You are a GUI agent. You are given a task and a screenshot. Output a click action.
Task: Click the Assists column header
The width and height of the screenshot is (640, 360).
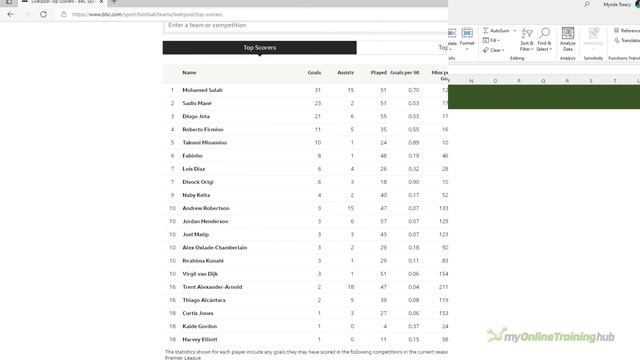(x=346, y=73)
